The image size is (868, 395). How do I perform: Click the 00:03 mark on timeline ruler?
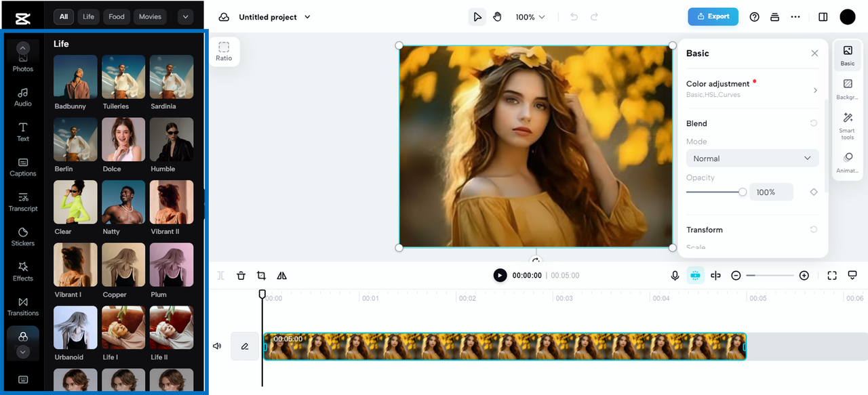pyautogui.click(x=564, y=298)
